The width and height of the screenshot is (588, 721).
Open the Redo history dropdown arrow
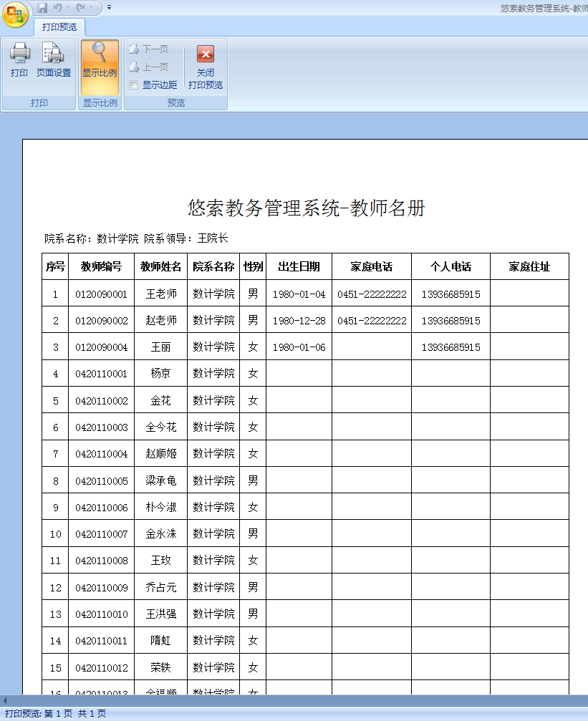click(x=91, y=7)
